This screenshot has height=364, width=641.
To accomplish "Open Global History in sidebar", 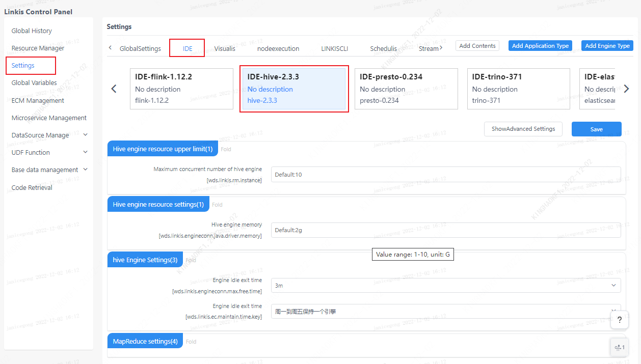I will pos(32,31).
